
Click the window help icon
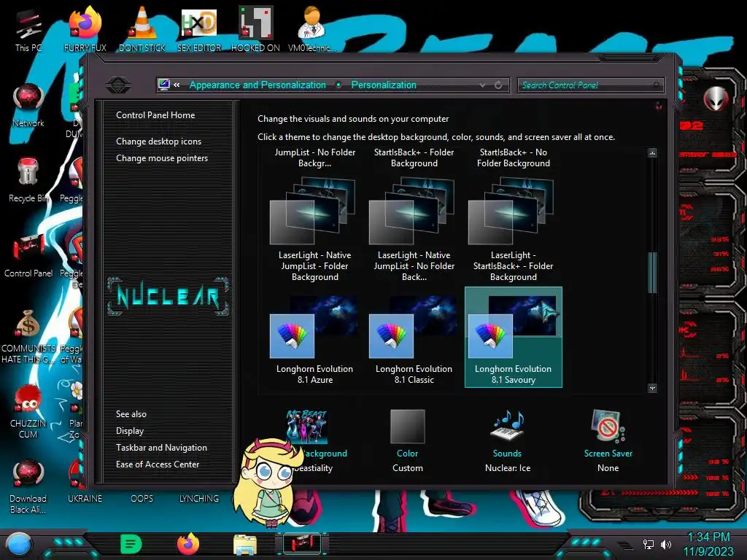(x=659, y=106)
